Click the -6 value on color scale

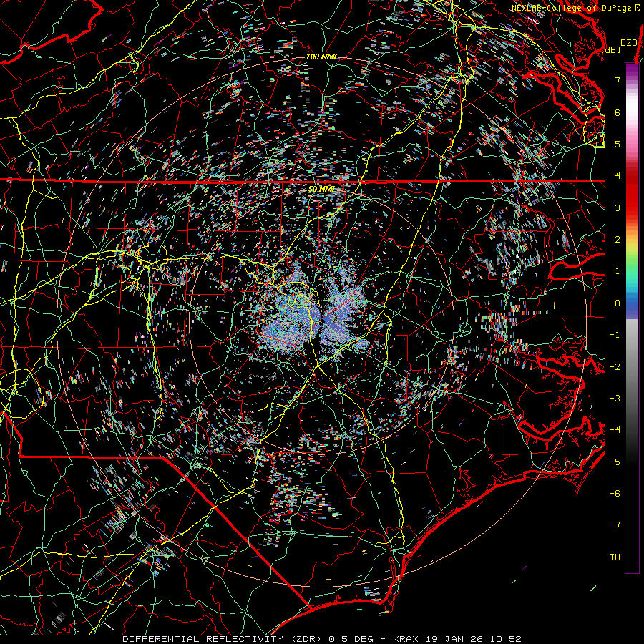[615, 493]
